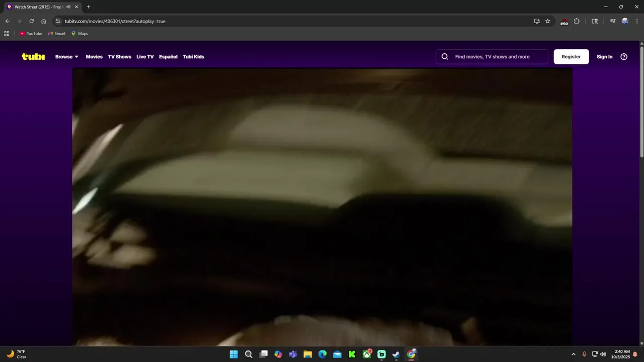Open the green K app in taskbar
The image size is (644, 362).
[352, 354]
